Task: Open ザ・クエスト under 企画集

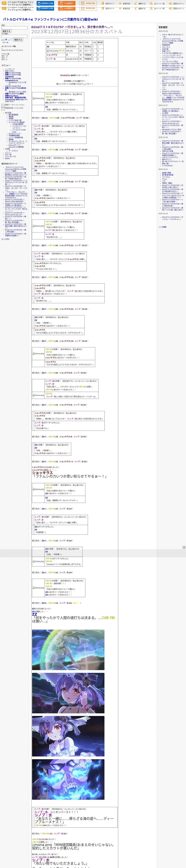Action: 13,151
